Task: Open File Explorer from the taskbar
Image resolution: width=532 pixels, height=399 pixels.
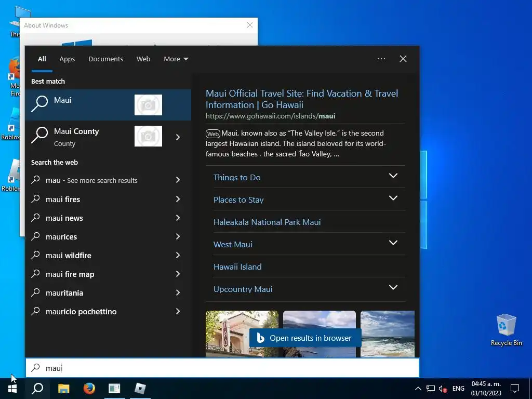Action: coord(63,389)
